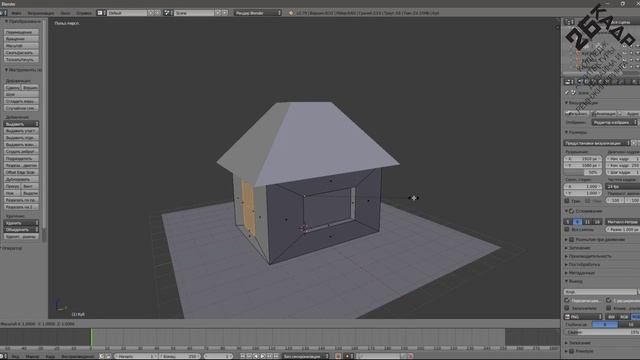Click the Вращение rotate button
The image size is (640, 360).
coord(21,39)
